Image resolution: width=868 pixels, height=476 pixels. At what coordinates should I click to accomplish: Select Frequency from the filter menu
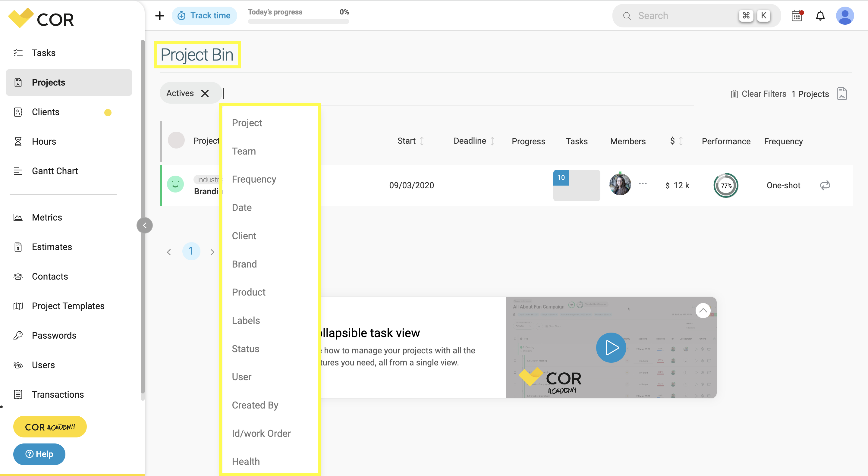click(254, 179)
